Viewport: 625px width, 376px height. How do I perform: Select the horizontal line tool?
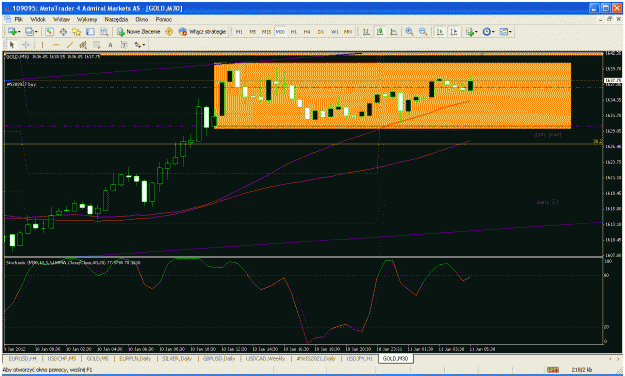(56, 45)
